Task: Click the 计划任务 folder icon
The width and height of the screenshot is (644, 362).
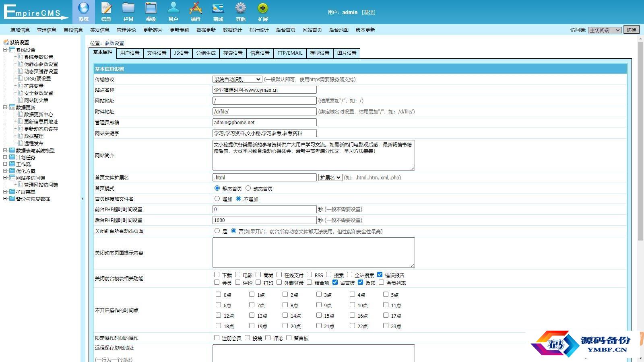Action: pyautogui.click(x=12, y=157)
